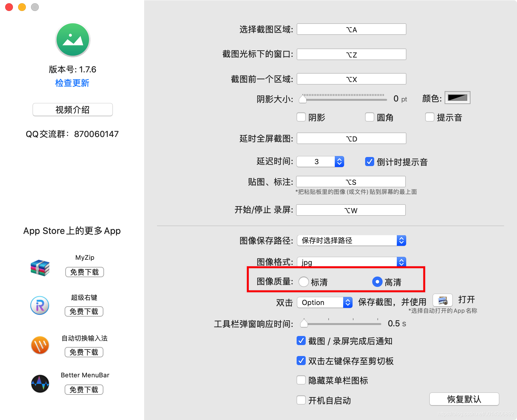Click the Better MenuBar app icon
This screenshot has height=420, width=517.
pyautogui.click(x=39, y=384)
